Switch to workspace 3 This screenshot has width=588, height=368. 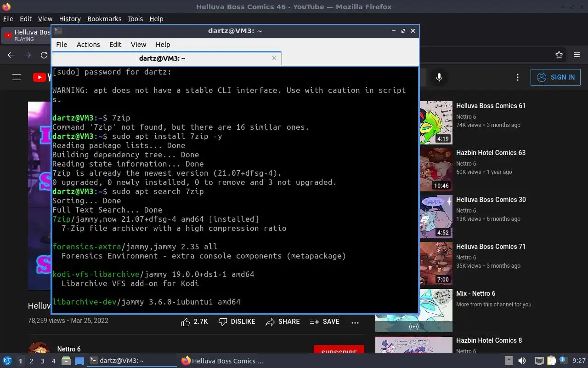(x=42, y=361)
